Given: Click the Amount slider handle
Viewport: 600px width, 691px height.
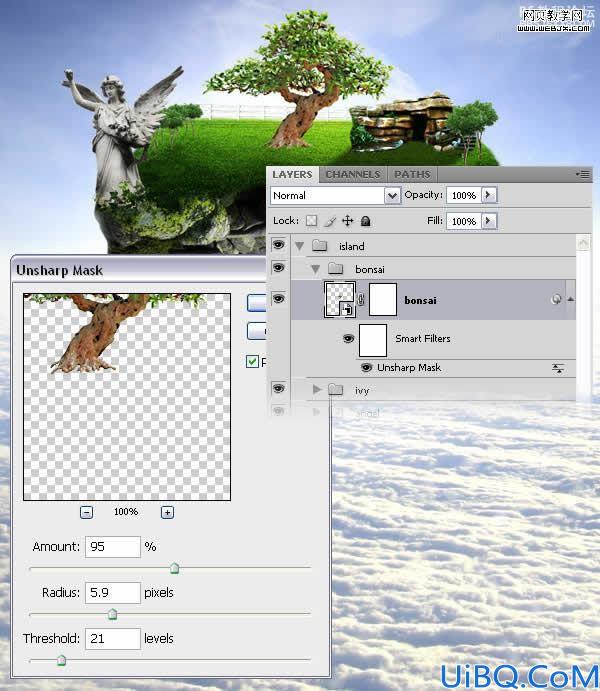Looking at the screenshot, I should [x=174, y=568].
